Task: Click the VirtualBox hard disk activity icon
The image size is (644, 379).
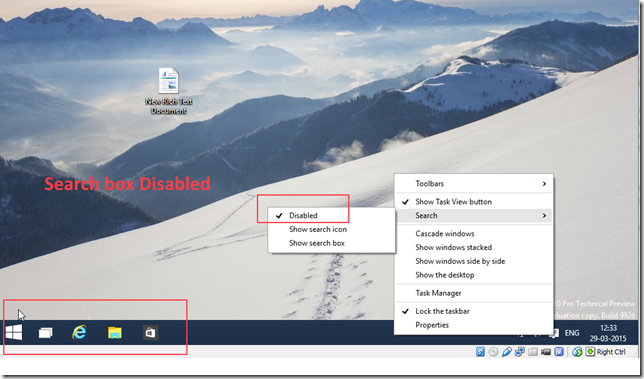Action: coord(481,352)
